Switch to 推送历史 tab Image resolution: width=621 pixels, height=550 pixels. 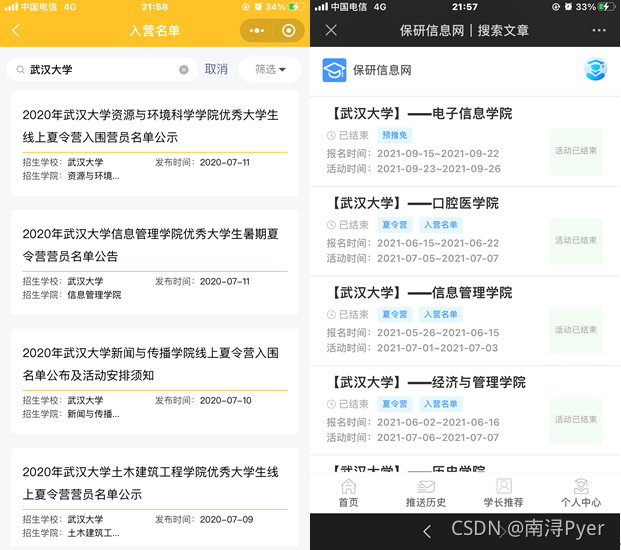click(x=426, y=493)
